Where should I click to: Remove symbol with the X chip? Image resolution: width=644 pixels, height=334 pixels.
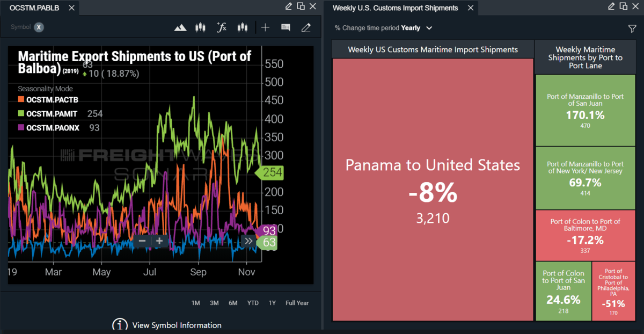tap(39, 27)
